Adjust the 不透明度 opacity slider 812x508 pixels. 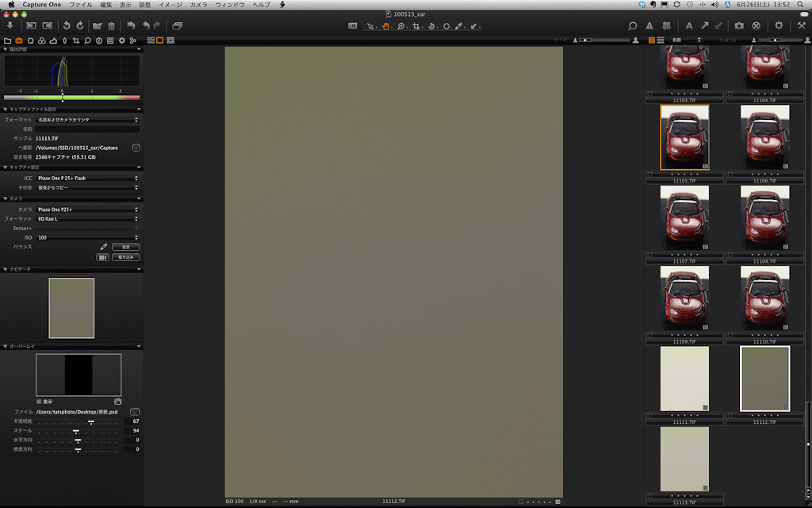91,421
